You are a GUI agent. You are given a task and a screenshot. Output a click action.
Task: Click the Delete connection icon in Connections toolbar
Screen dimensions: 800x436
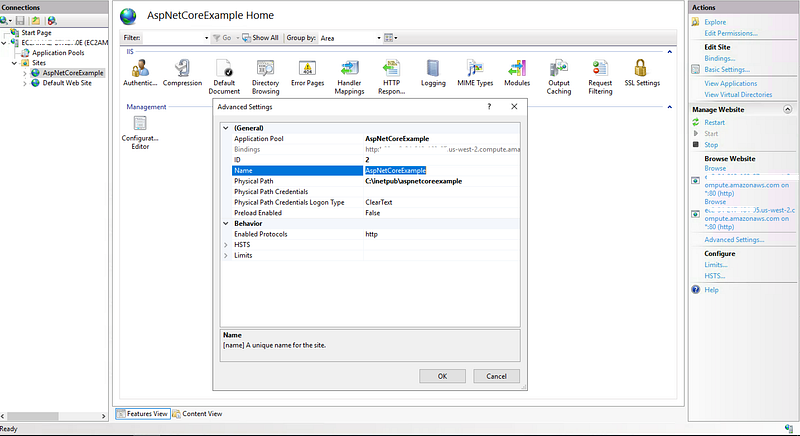click(x=52, y=20)
